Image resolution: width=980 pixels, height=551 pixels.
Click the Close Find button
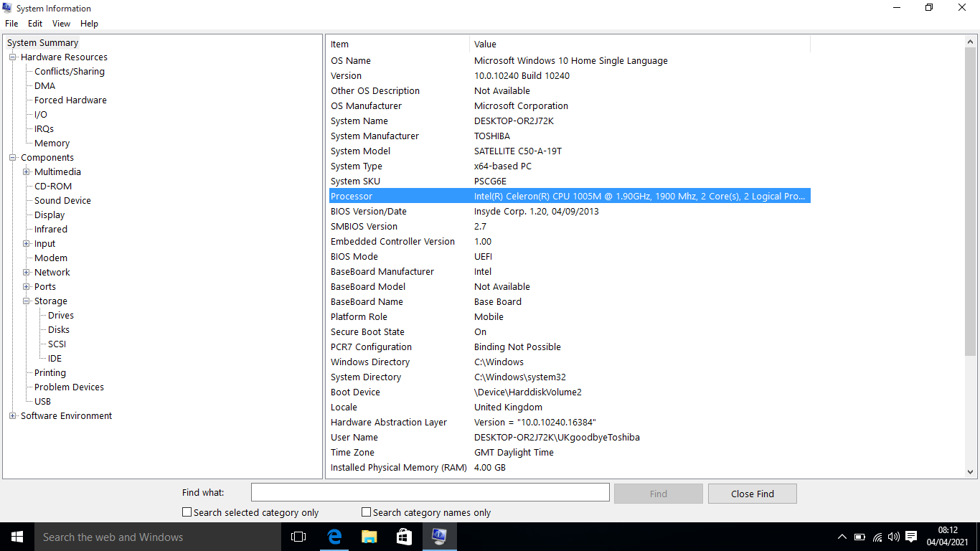point(752,494)
